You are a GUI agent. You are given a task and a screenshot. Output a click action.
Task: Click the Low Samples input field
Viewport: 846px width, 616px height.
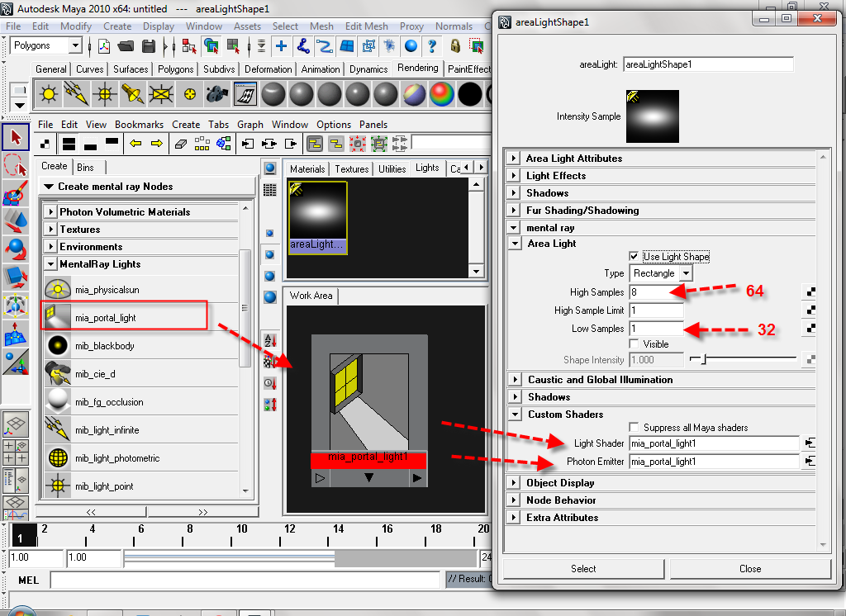coord(655,329)
